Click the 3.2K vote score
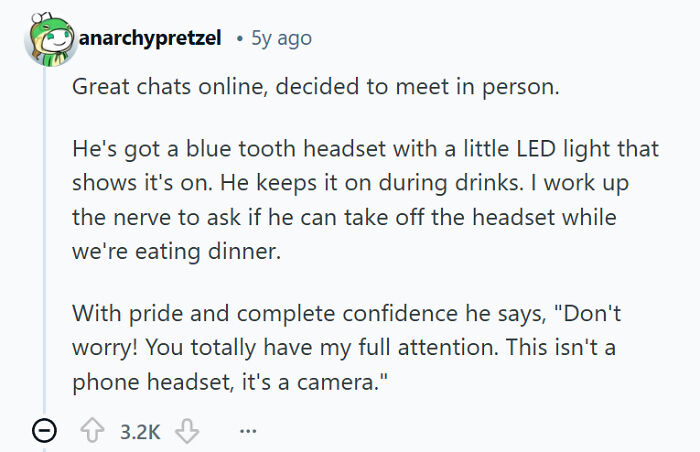The width and height of the screenshot is (700, 452). [140, 432]
